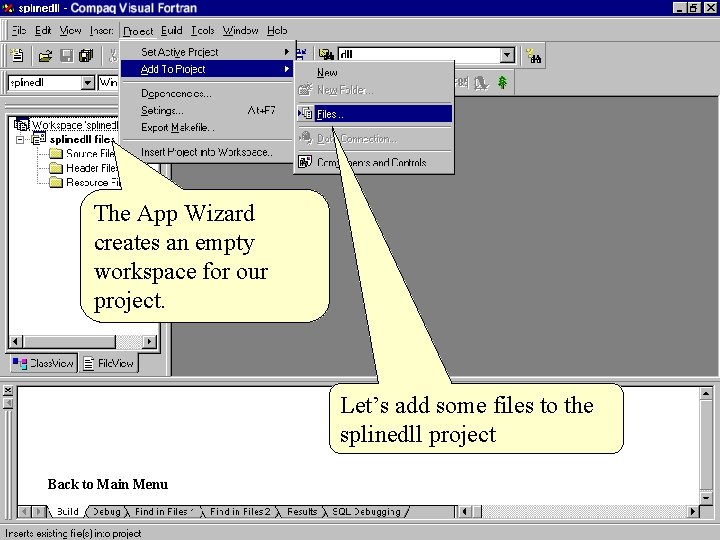Close the output pane with the X
720x540 pixels.
point(8,390)
